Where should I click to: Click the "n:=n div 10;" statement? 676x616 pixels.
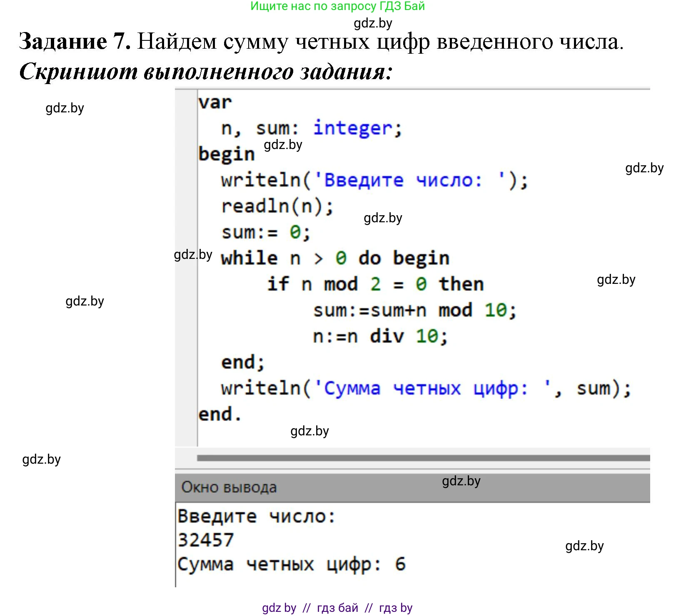(x=380, y=336)
